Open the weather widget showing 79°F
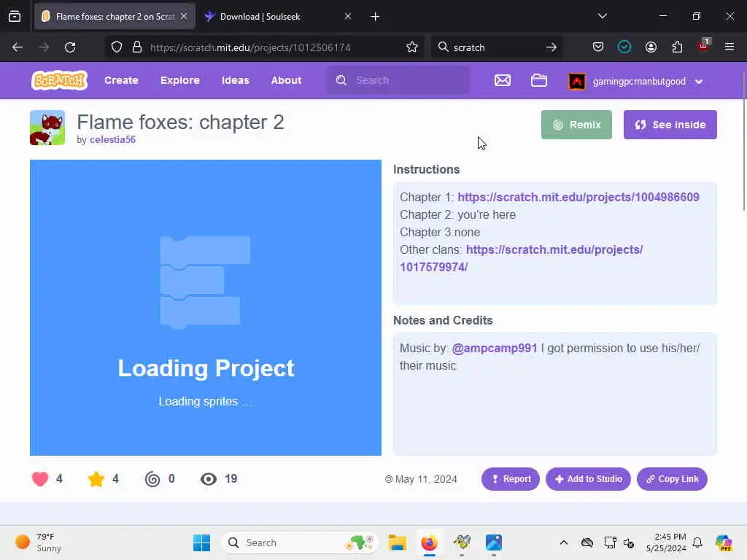The height and width of the screenshot is (560, 747). tap(39, 542)
